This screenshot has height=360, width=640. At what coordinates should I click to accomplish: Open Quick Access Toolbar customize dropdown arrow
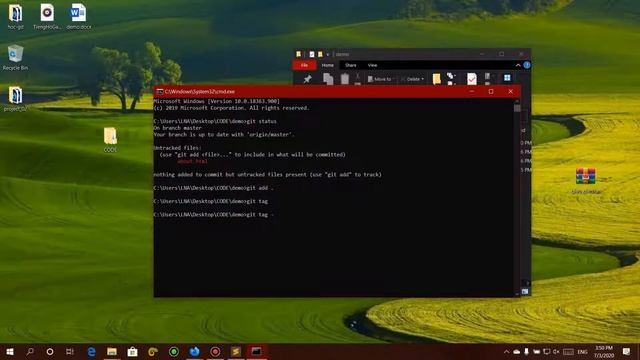(x=328, y=54)
